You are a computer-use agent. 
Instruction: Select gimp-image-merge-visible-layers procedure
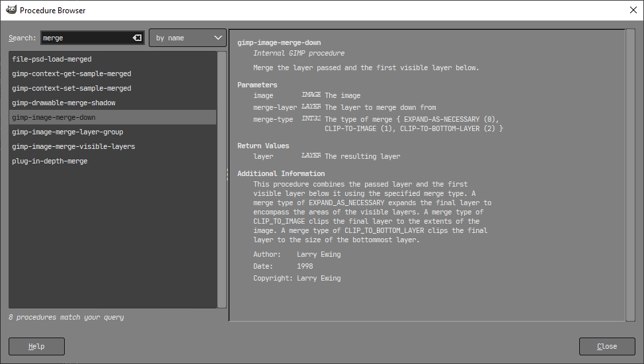tap(112, 146)
